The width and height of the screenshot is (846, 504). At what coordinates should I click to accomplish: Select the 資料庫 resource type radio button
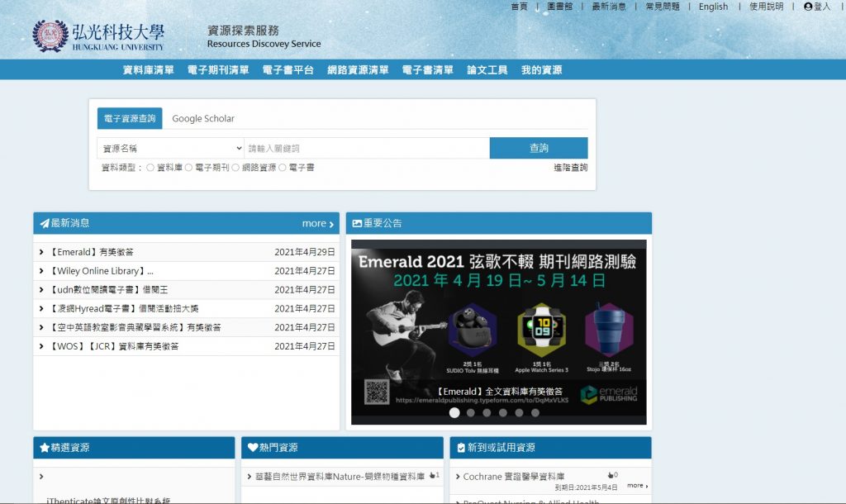(150, 168)
